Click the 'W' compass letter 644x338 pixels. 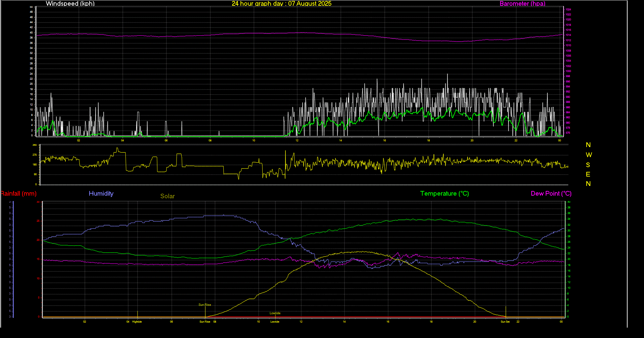pyautogui.click(x=589, y=155)
